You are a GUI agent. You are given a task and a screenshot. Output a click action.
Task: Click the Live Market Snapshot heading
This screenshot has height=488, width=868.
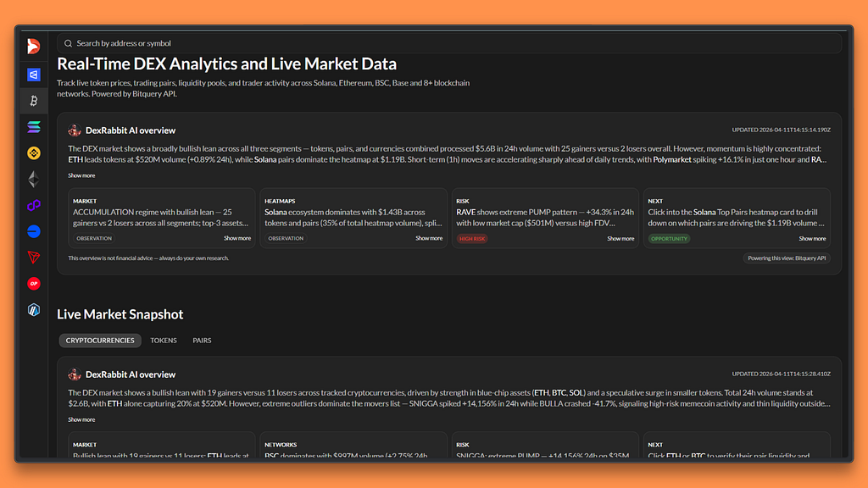pos(120,313)
